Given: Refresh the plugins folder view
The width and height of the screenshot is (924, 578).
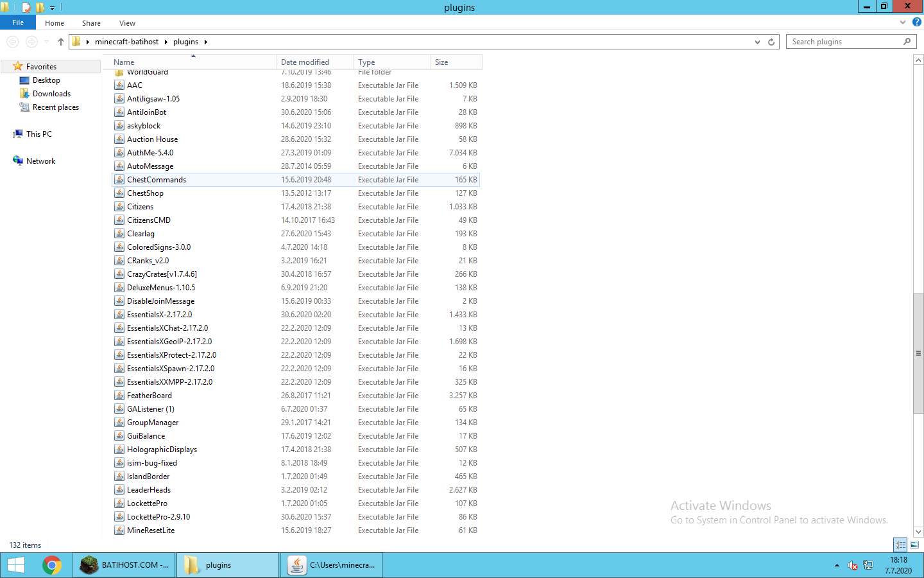Looking at the screenshot, I should click(x=771, y=42).
